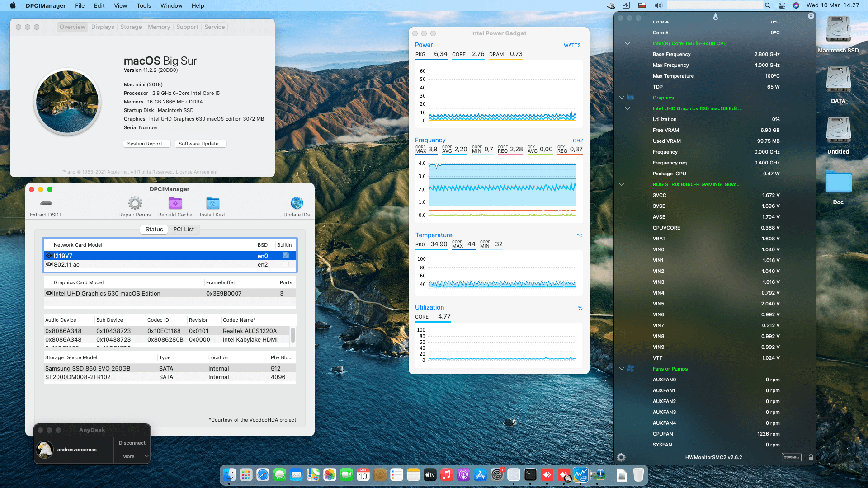Click the lock icon in HWMonitorSMC2
This screenshot has width=868, height=488.
pos(811,457)
